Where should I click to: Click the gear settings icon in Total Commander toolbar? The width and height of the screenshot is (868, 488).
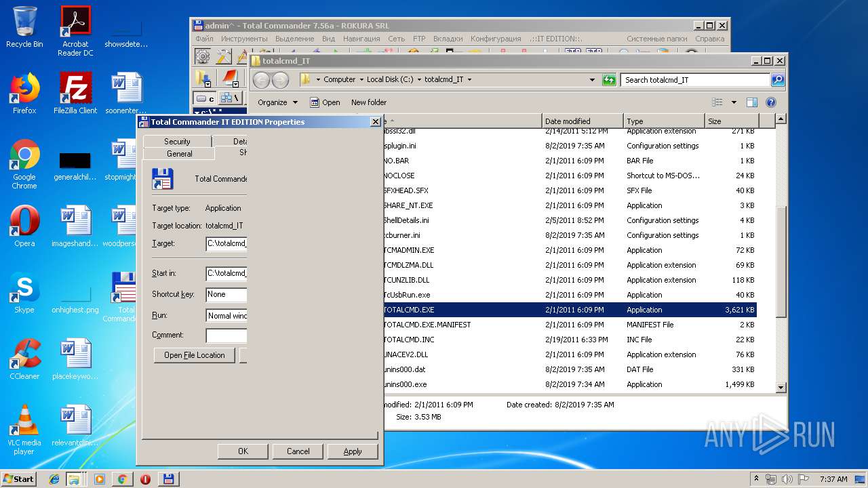click(202, 56)
